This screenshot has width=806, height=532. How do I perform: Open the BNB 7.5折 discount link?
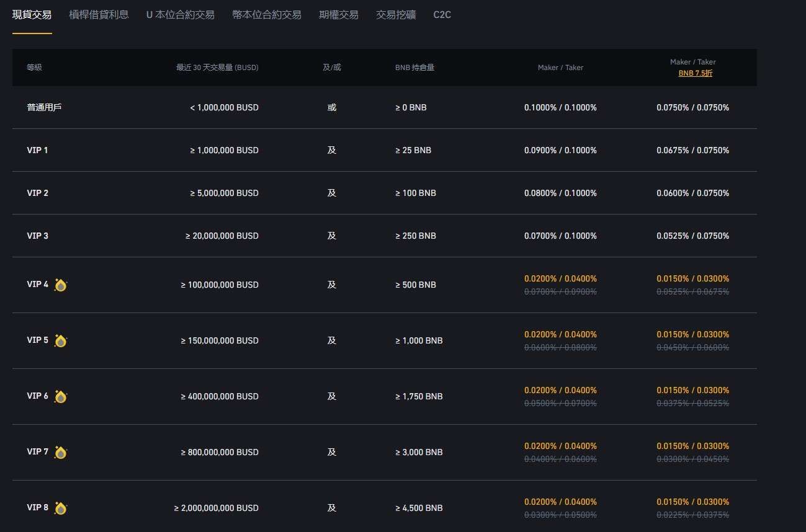click(696, 73)
